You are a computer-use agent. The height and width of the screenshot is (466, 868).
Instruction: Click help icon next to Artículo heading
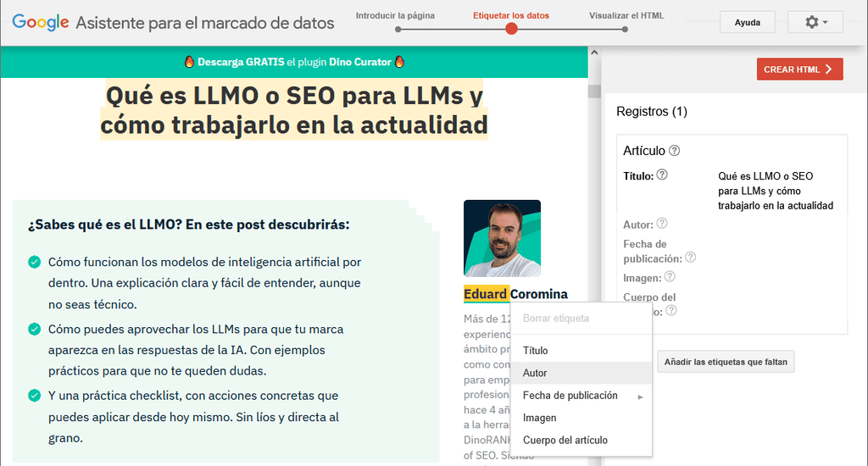[x=675, y=151]
